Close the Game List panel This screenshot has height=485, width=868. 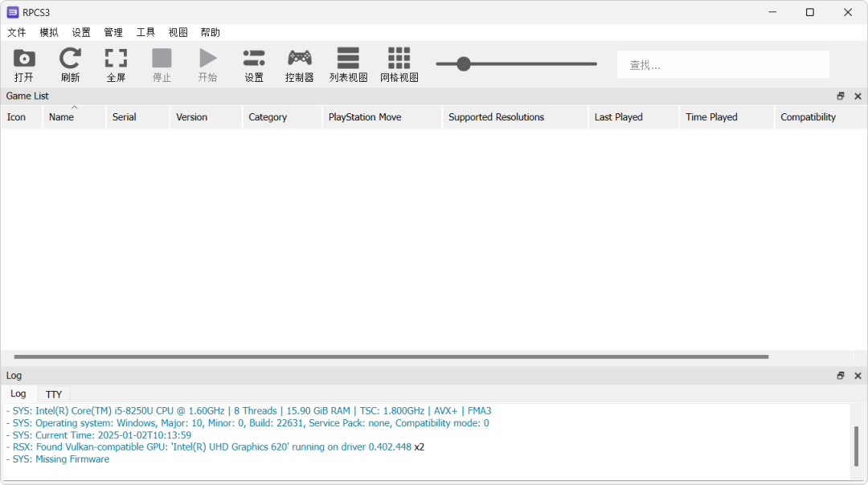click(x=858, y=96)
